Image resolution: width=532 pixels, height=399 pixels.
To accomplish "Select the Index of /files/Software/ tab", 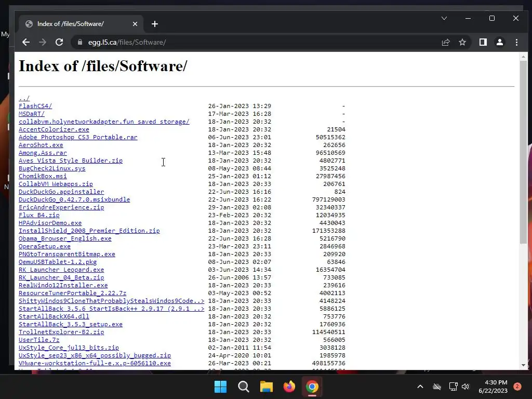I will [x=81, y=24].
